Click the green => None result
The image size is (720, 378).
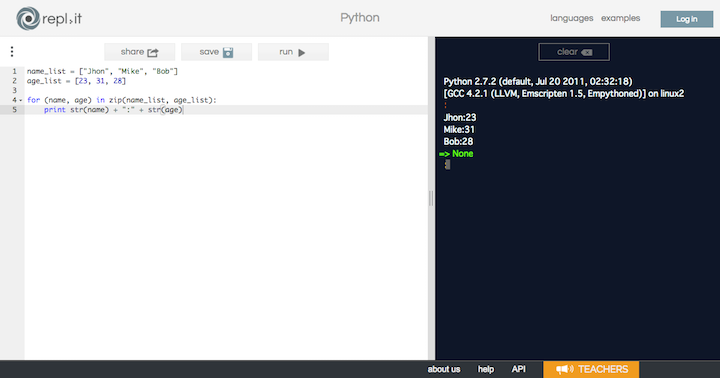(456, 154)
